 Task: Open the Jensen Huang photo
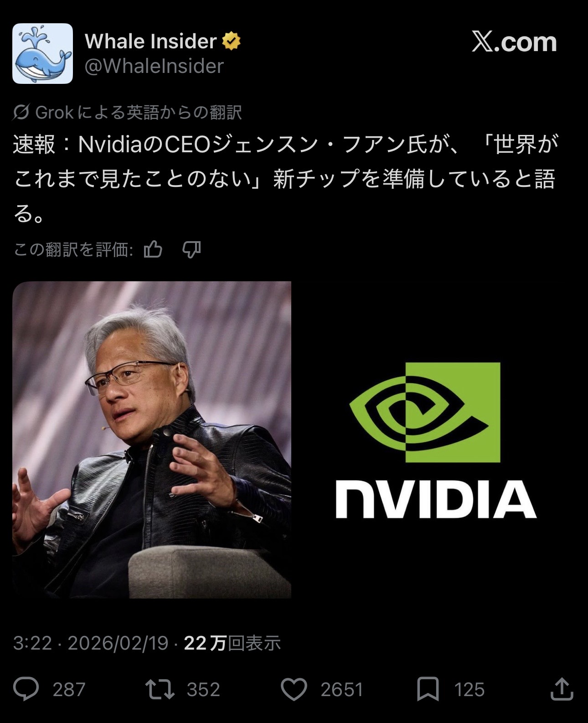click(152, 439)
